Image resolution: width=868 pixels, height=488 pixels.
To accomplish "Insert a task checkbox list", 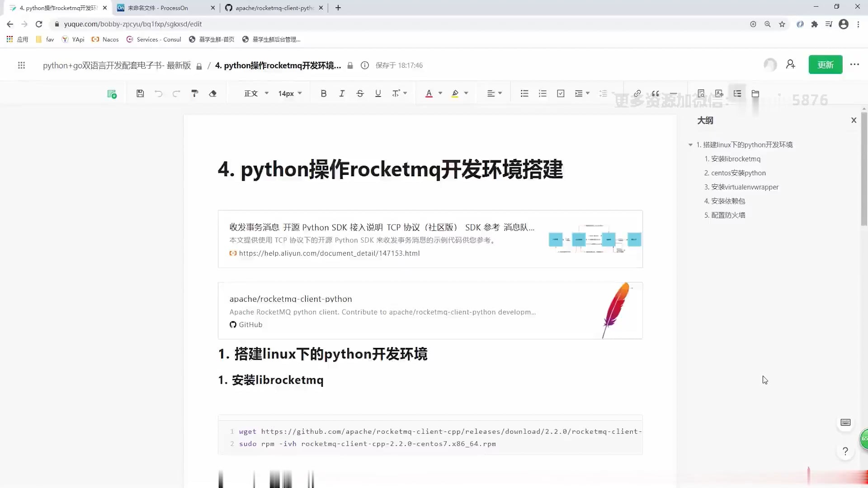I will point(561,93).
